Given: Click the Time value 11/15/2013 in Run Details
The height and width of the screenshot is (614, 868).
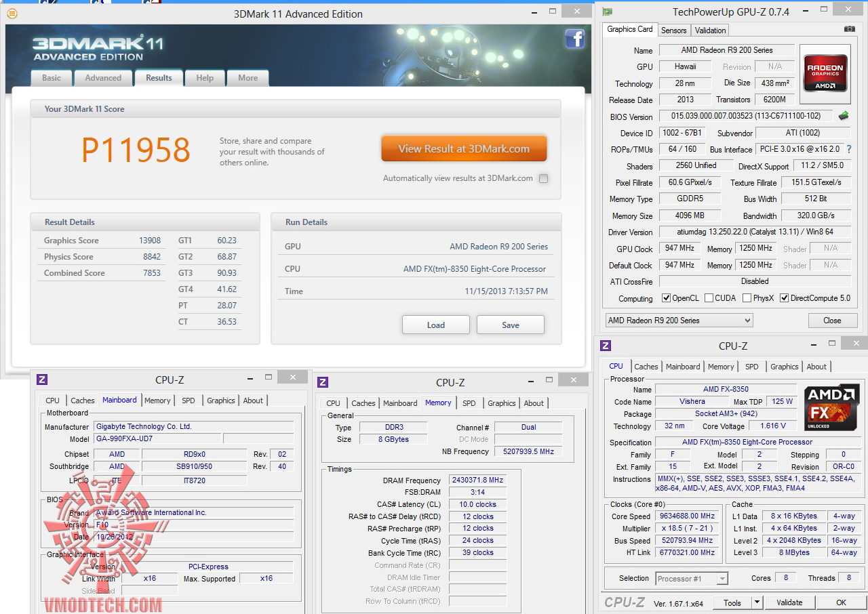Looking at the screenshot, I should pos(506,291).
